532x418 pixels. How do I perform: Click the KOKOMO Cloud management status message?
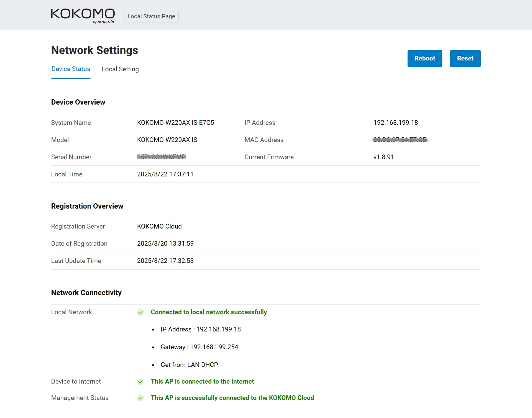[232, 398]
